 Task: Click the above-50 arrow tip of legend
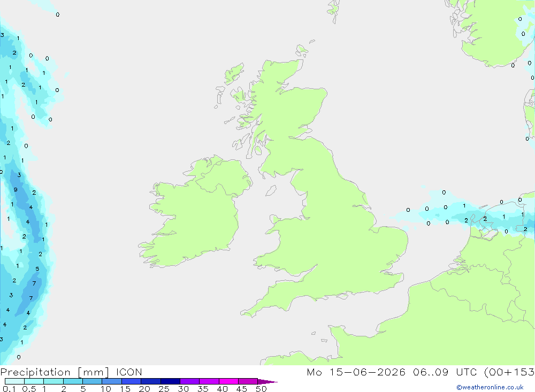pos(267,382)
